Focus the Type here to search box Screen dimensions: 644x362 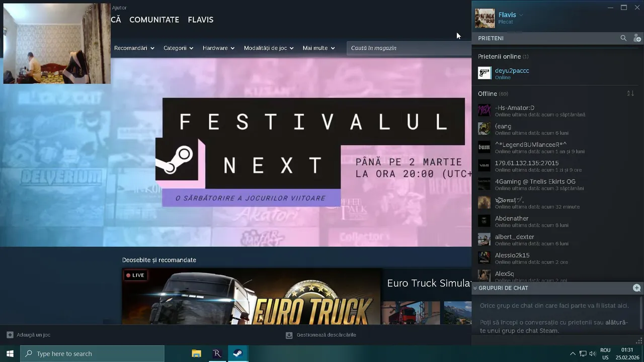click(92, 353)
